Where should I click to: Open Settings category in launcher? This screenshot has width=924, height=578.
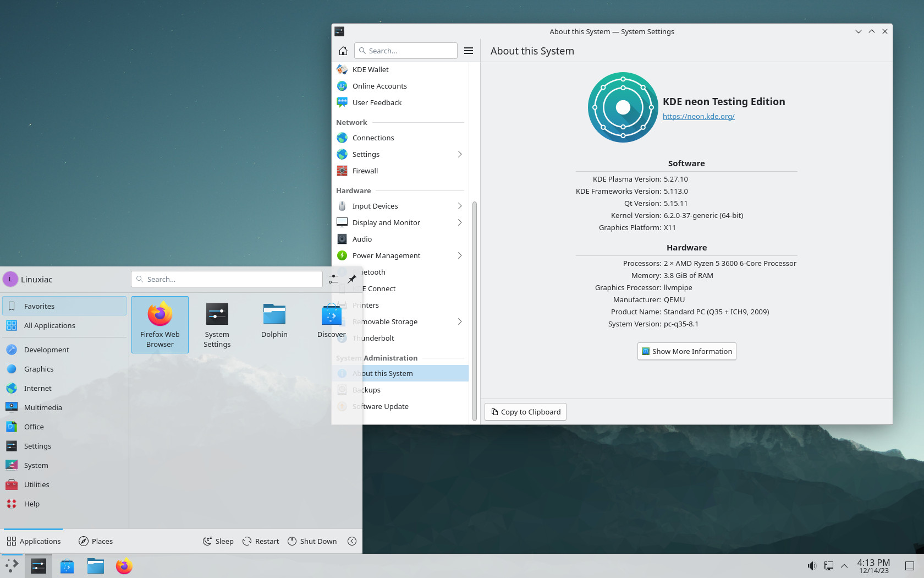[x=64, y=446]
